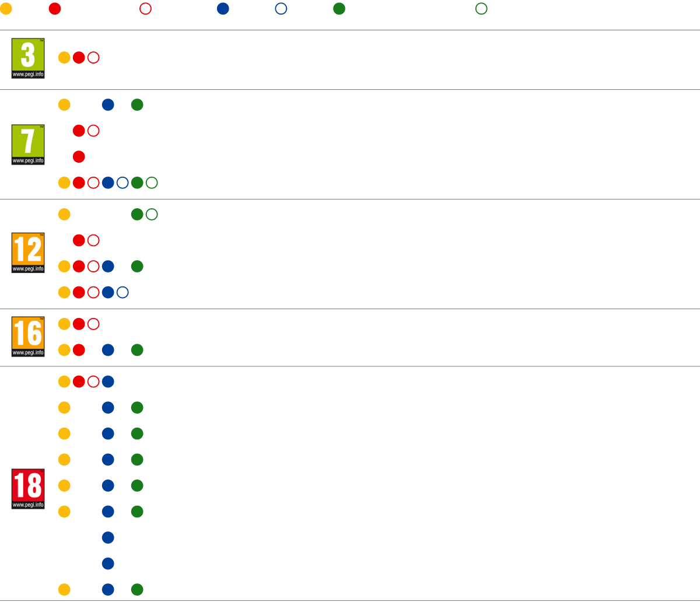Click the blue outlined circle in PEGI 12 section
Image resolution: width=700 pixels, height=602 pixels.
[x=123, y=292]
